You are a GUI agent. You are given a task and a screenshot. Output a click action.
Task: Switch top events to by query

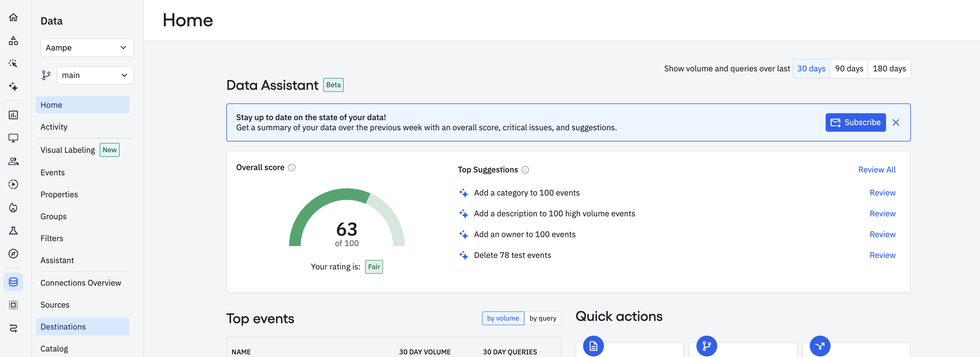tap(543, 318)
